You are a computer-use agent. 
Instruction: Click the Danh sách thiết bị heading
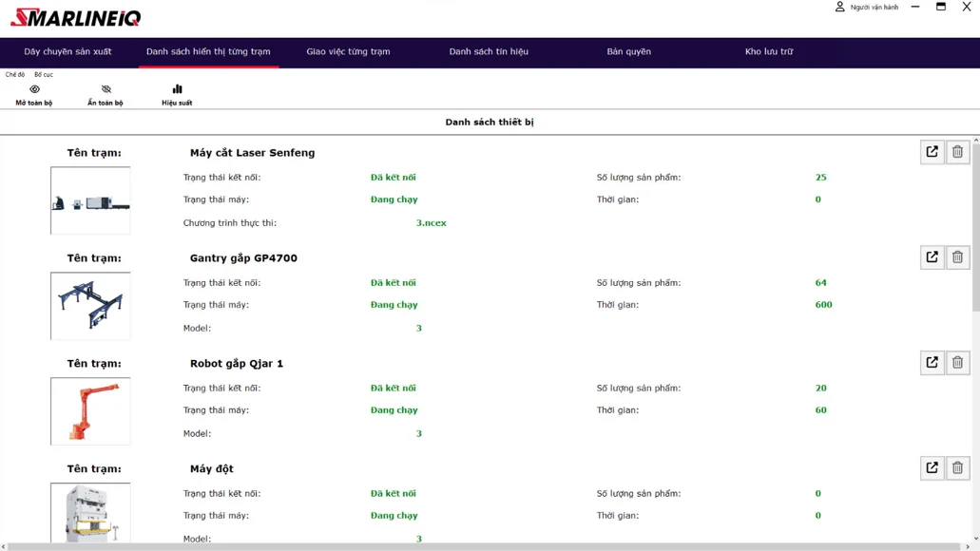(x=490, y=123)
